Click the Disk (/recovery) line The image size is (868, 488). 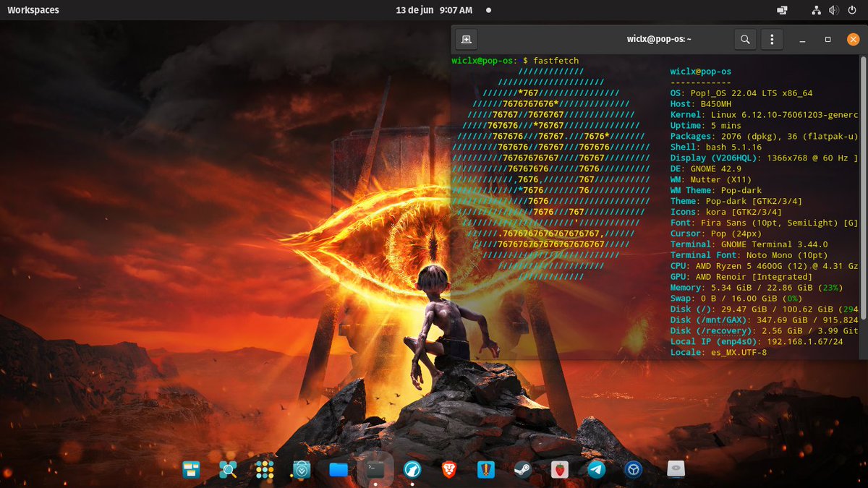(764, 330)
